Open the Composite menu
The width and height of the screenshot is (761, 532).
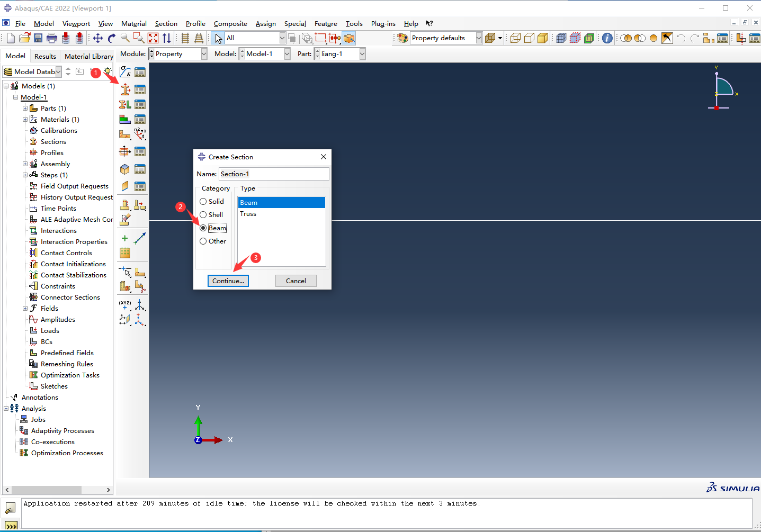pyautogui.click(x=230, y=24)
